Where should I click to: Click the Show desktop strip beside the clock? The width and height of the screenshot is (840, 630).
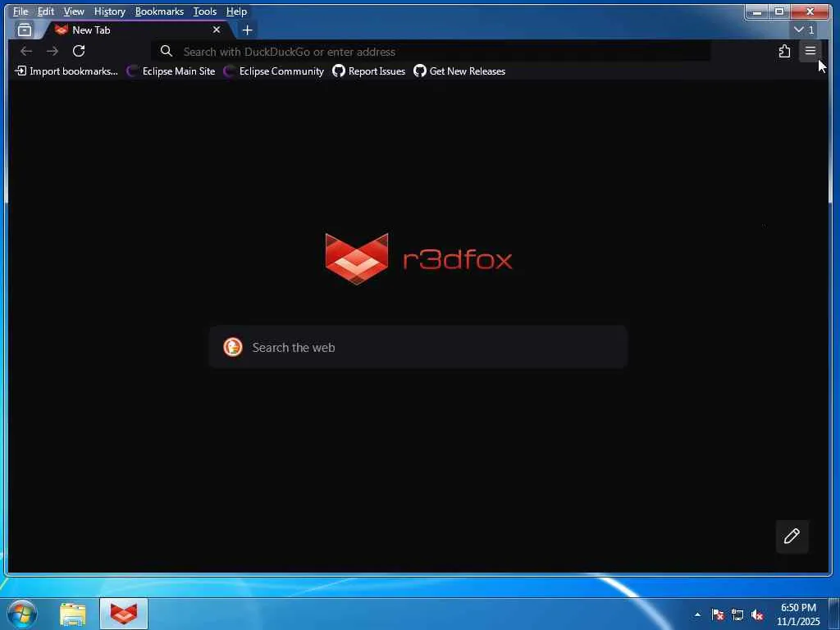pyautogui.click(x=834, y=614)
